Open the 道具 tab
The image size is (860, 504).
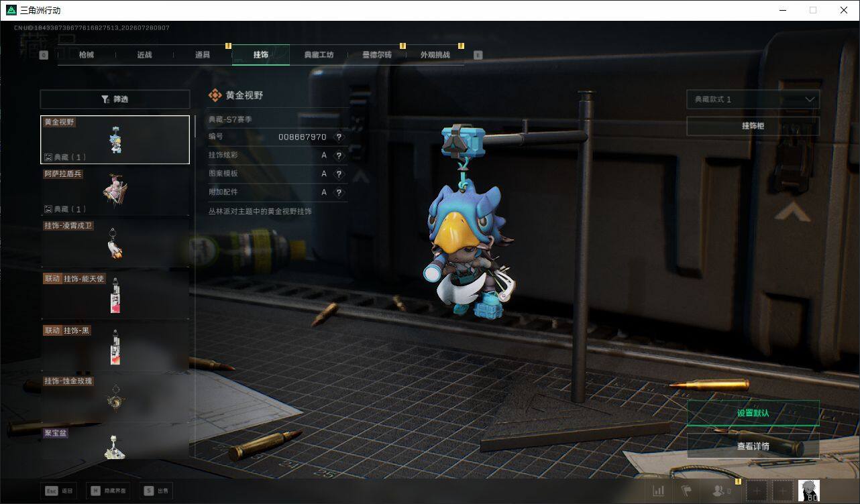pos(203,55)
